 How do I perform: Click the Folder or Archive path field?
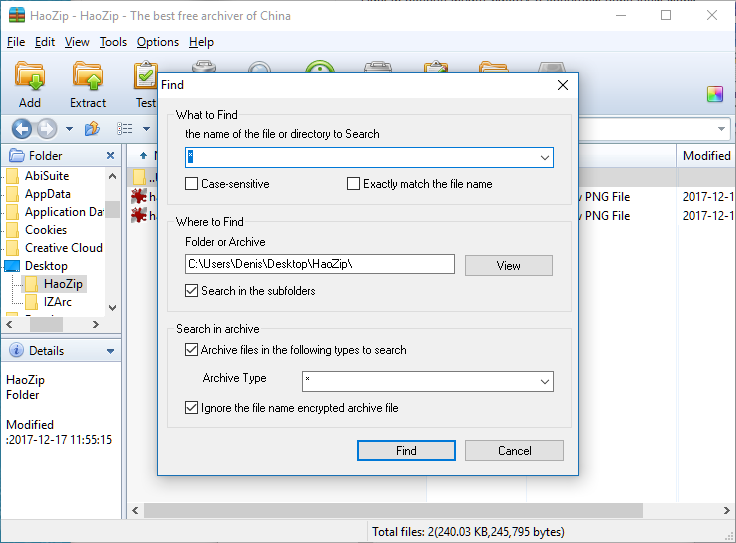point(320,264)
